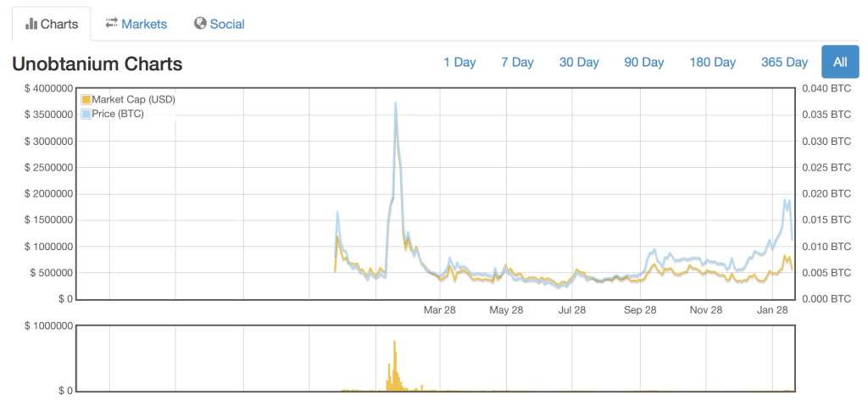Select the 365 Day range
Viewport: 868px width, 406px height.
(x=784, y=62)
